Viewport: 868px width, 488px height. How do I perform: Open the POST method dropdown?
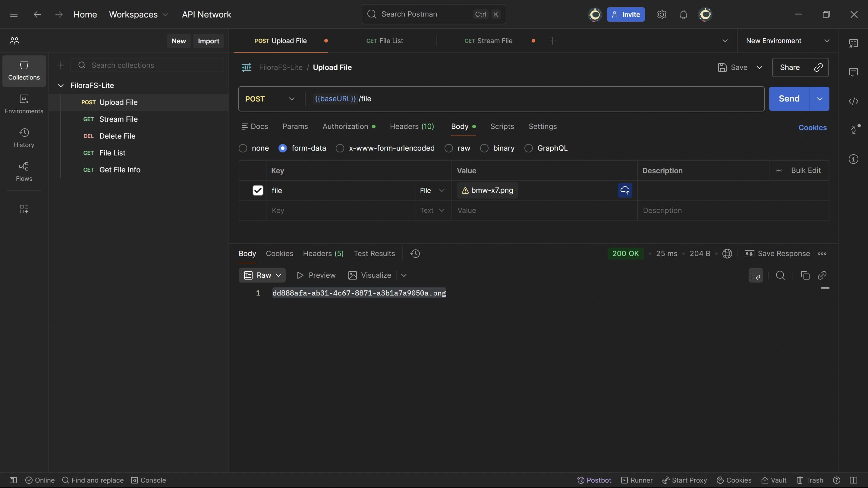point(270,99)
